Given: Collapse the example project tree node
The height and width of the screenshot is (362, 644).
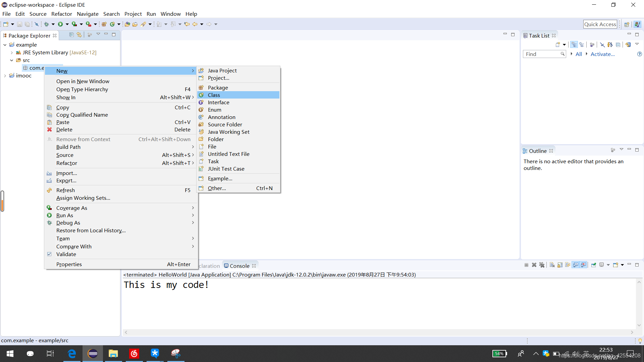Looking at the screenshot, I should tap(5, 45).
